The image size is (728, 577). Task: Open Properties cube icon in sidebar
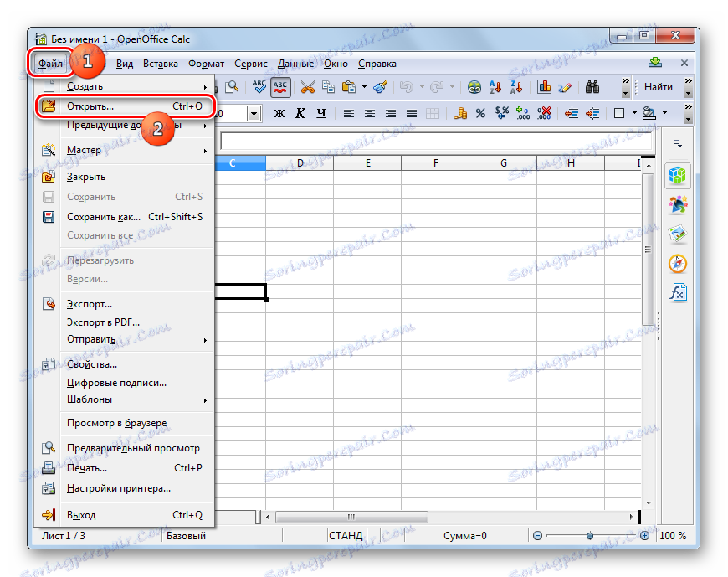tap(678, 176)
